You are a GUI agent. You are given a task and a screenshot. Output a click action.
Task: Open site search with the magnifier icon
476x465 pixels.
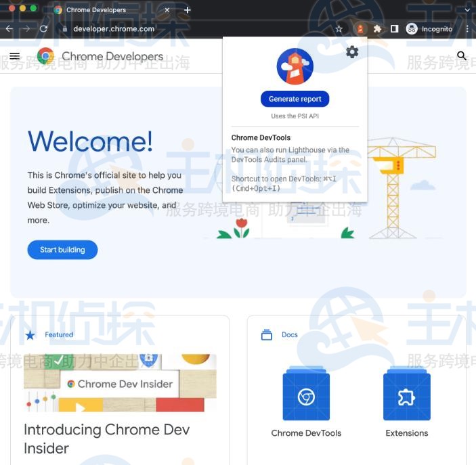462,56
